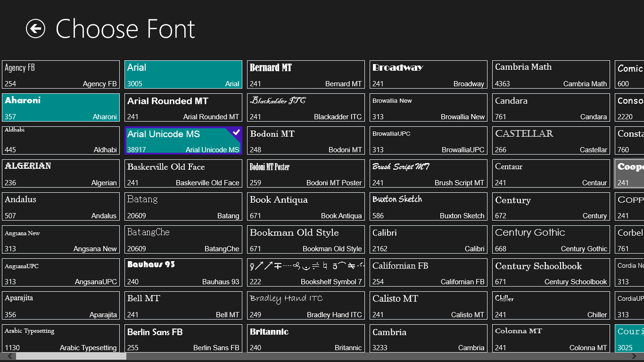Select the Castellar font tile
The image size is (644, 362).
coord(551,140)
